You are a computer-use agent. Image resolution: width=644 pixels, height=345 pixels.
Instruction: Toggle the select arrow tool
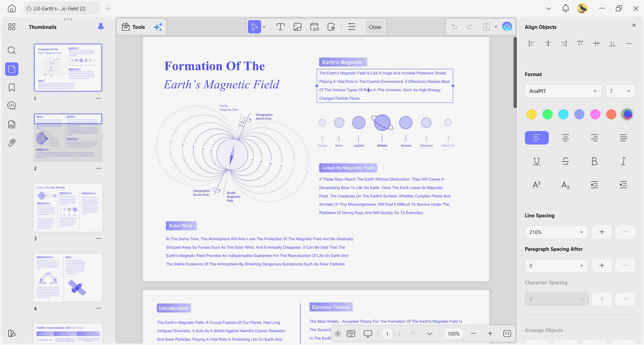[254, 27]
